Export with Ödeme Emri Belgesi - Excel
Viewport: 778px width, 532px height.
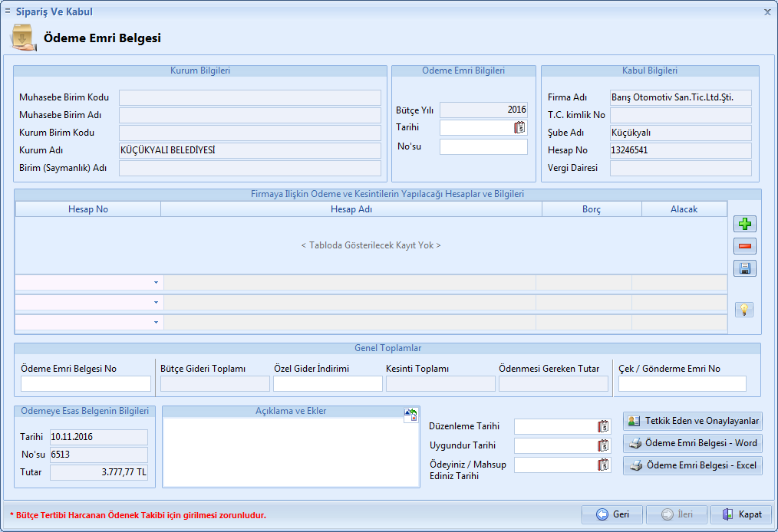692,465
